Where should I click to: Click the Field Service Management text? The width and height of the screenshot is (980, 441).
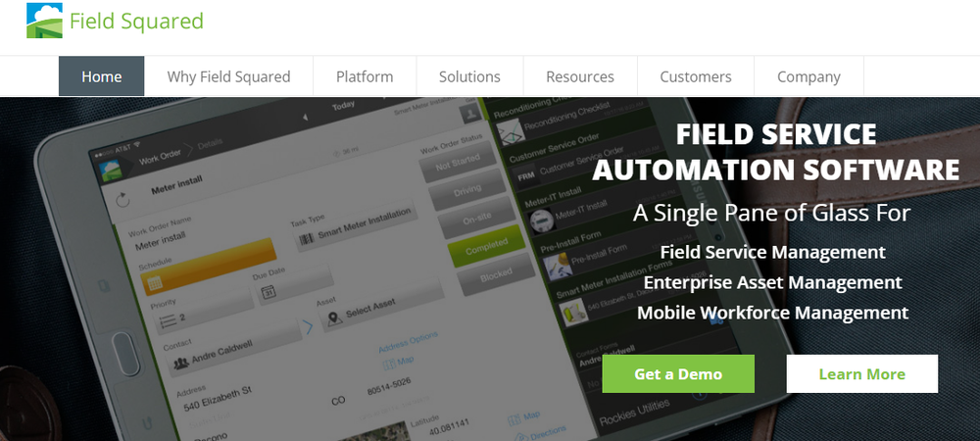click(772, 253)
